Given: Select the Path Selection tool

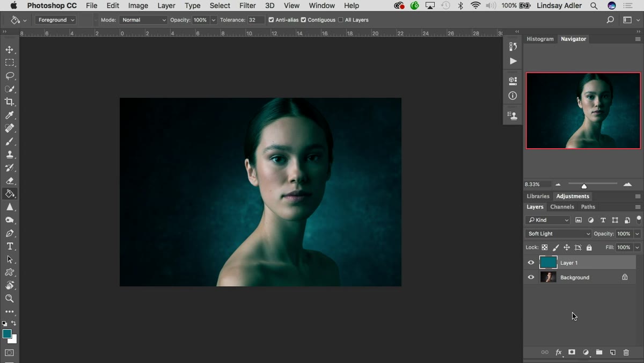Looking at the screenshot, I should [10, 259].
